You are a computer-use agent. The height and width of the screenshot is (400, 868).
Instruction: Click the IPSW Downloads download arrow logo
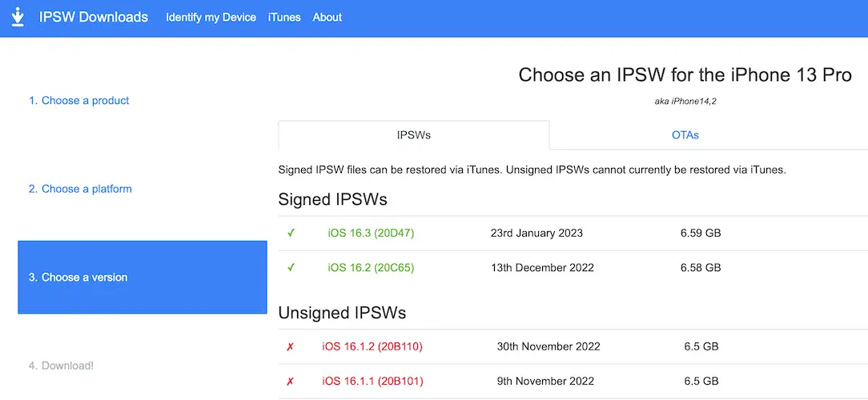tap(18, 17)
